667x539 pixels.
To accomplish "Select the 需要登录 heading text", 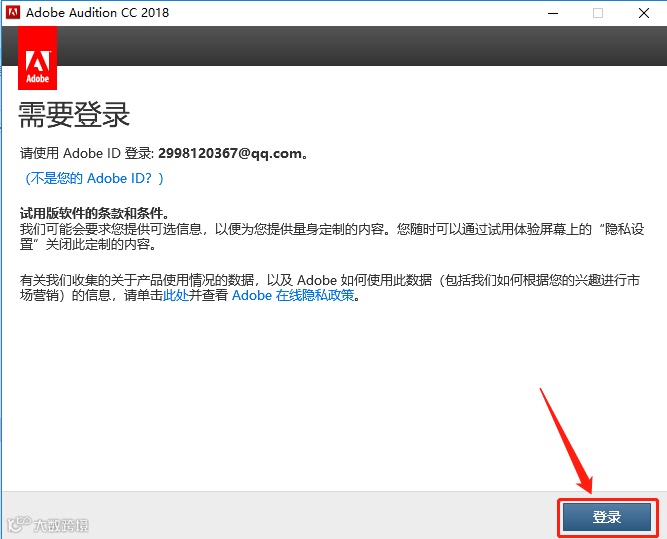I will coord(74,115).
